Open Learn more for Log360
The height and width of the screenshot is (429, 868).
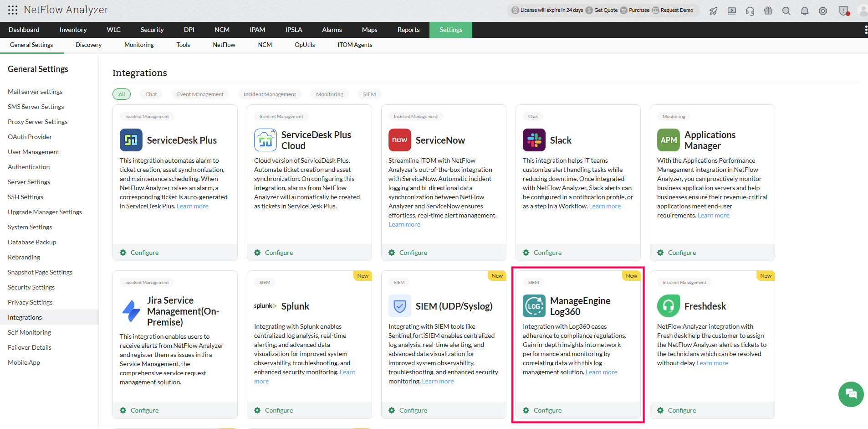point(602,372)
